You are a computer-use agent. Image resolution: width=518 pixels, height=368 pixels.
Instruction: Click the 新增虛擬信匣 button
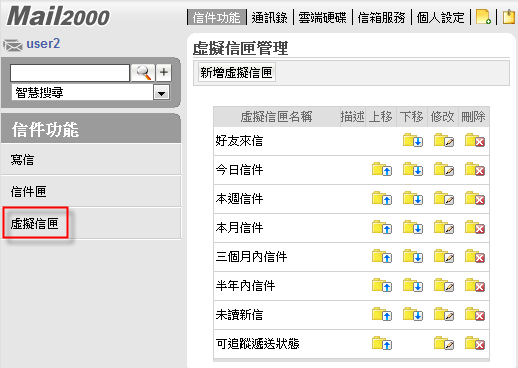236,72
